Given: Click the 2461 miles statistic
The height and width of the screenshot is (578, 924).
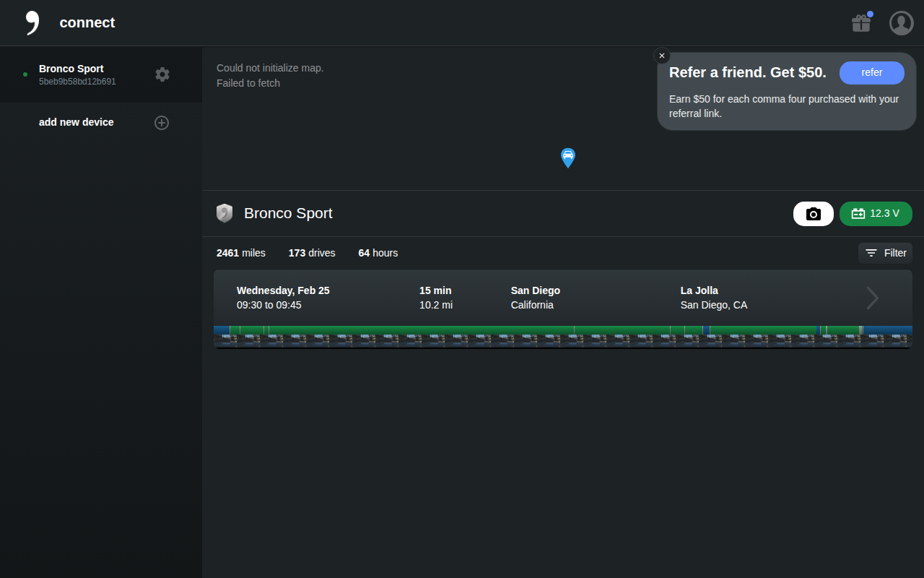Looking at the screenshot, I should pyautogui.click(x=241, y=253).
